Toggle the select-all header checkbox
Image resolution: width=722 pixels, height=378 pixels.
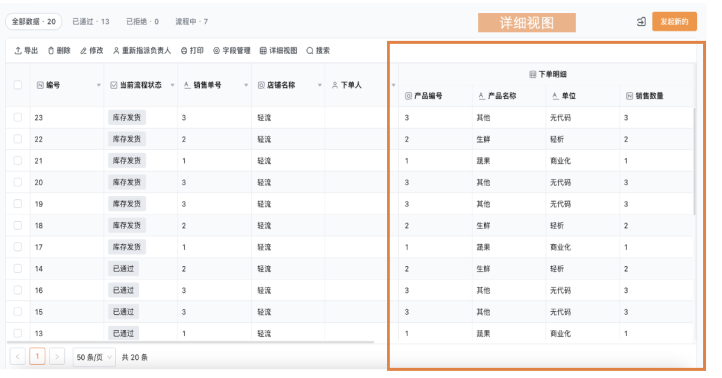point(17,85)
